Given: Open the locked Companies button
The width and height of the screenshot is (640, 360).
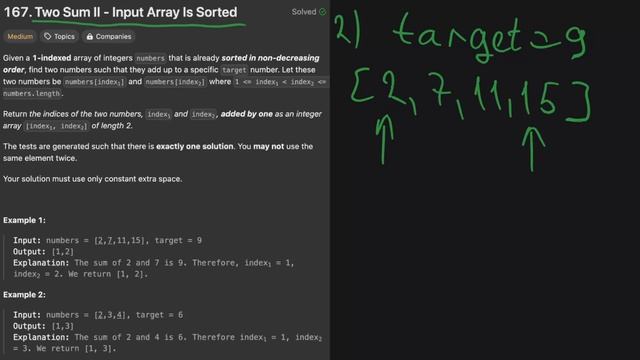Looking at the screenshot, I should pos(109,37).
